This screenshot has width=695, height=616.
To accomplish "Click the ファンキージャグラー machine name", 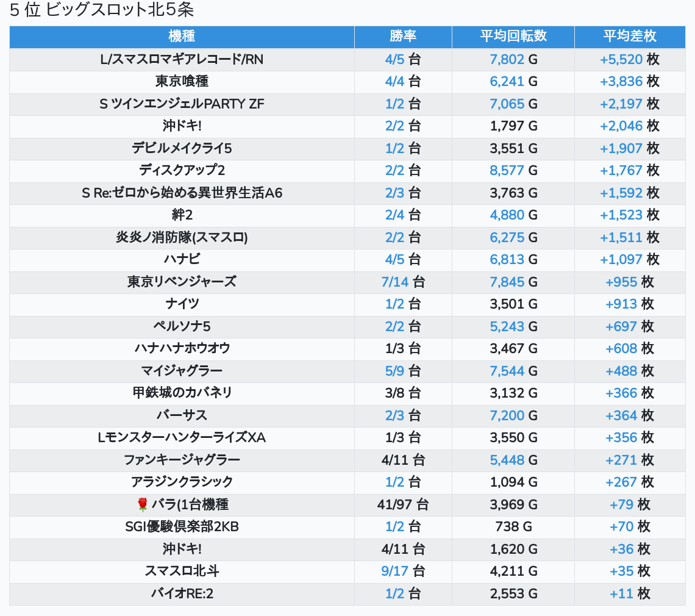I will (182, 460).
